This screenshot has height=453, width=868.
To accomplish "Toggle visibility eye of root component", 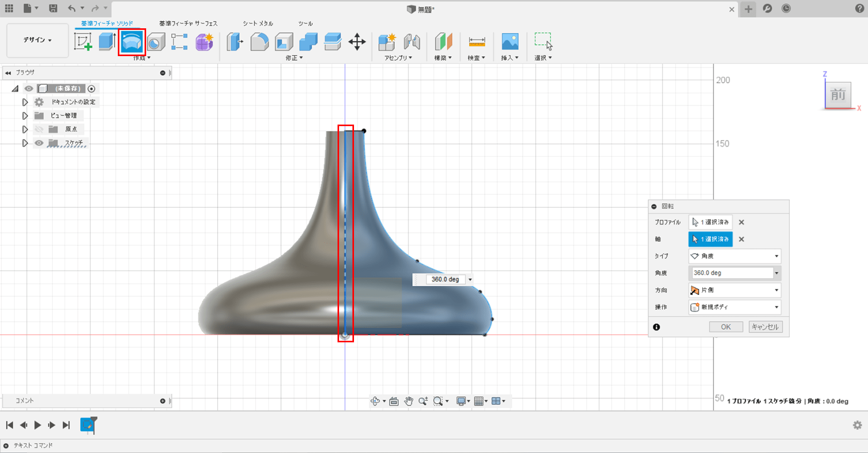I will (29, 89).
